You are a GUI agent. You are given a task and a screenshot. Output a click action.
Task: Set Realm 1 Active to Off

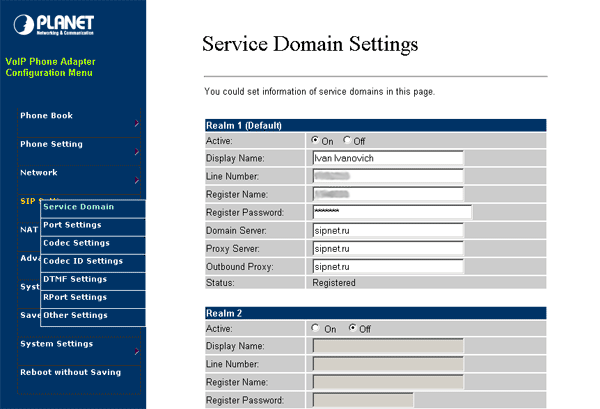coord(347,140)
